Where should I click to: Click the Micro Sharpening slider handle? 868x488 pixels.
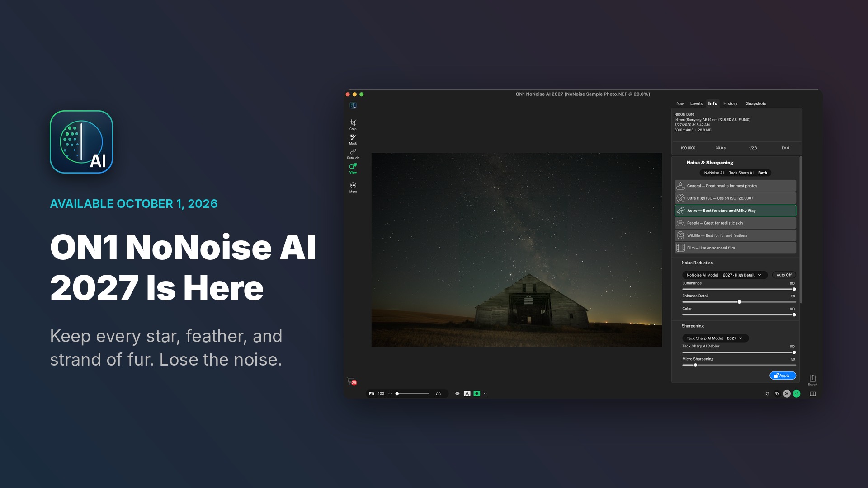click(695, 365)
